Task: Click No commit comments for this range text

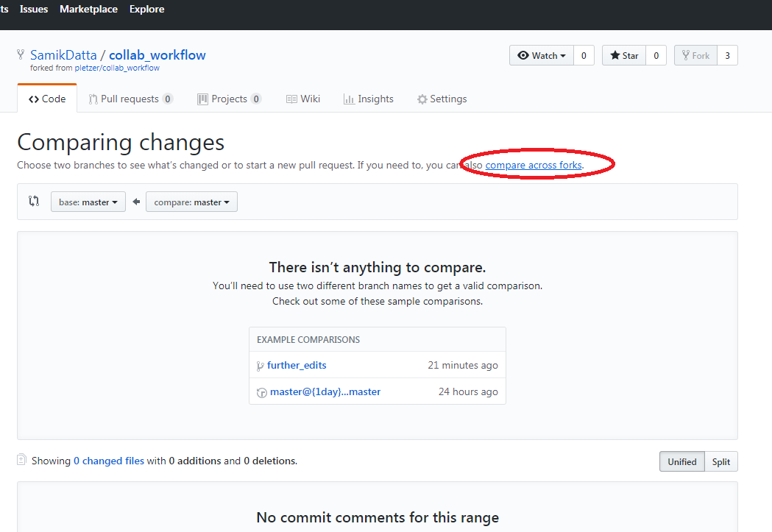Action: (x=378, y=517)
